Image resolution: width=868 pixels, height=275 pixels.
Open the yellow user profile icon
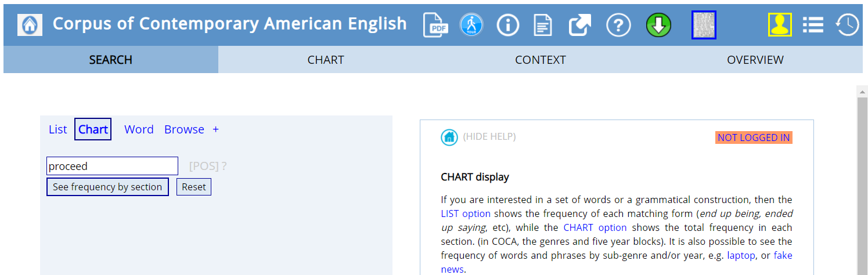(780, 25)
